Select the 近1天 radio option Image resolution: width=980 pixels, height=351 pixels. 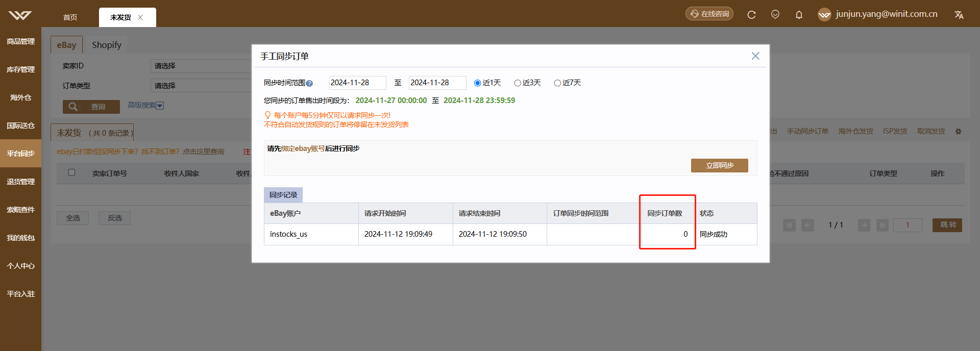click(x=477, y=83)
